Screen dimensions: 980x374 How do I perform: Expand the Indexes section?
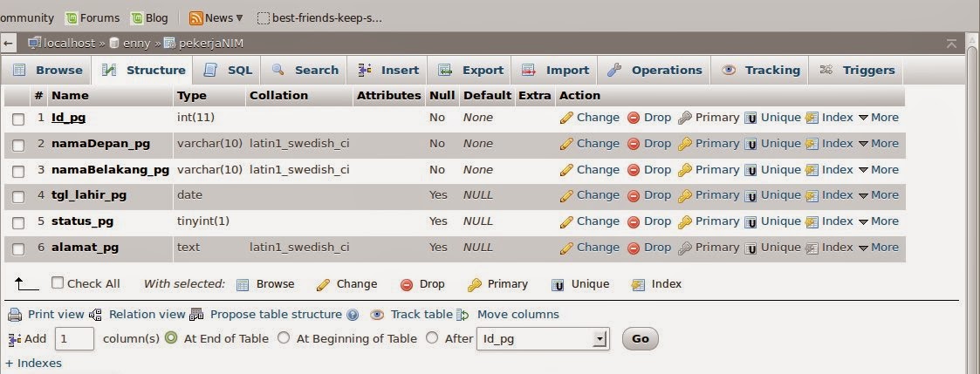point(34,364)
